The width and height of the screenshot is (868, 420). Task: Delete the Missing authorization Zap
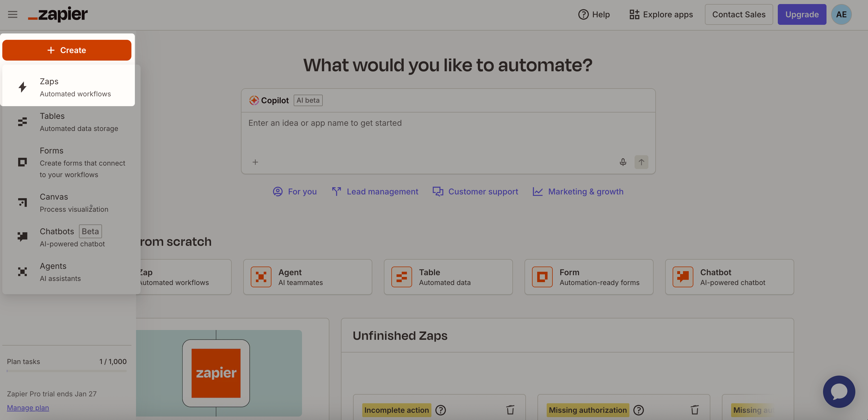pos(695,410)
